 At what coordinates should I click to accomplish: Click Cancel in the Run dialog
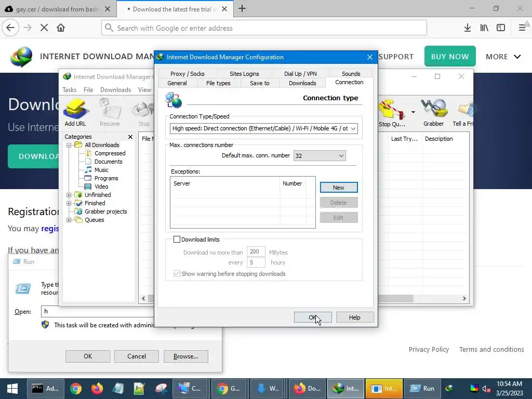tap(137, 356)
